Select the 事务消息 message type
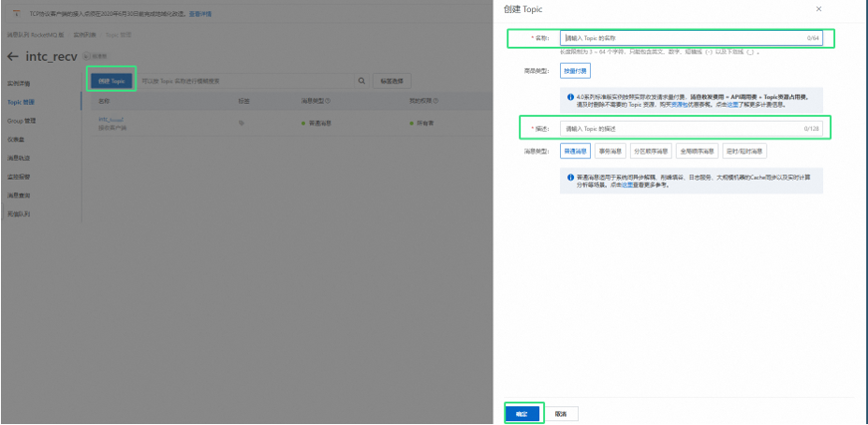Screen dimensions: 868x425 coord(611,151)
